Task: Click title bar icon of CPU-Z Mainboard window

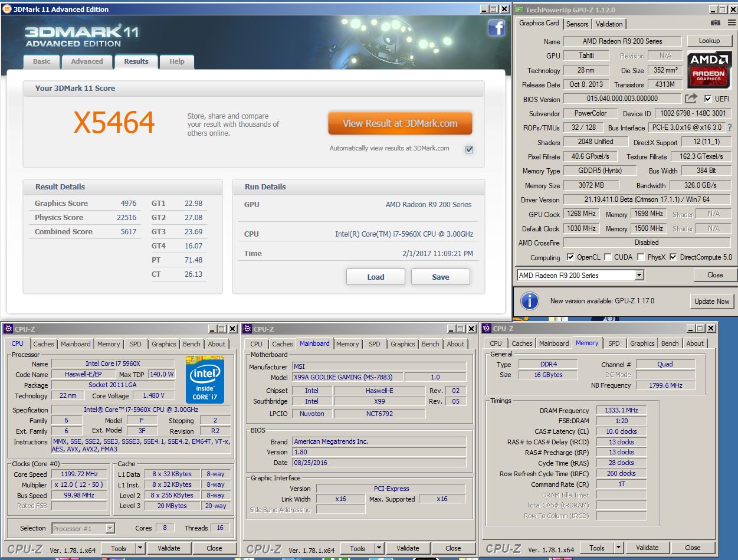Action: click(247, 329)
